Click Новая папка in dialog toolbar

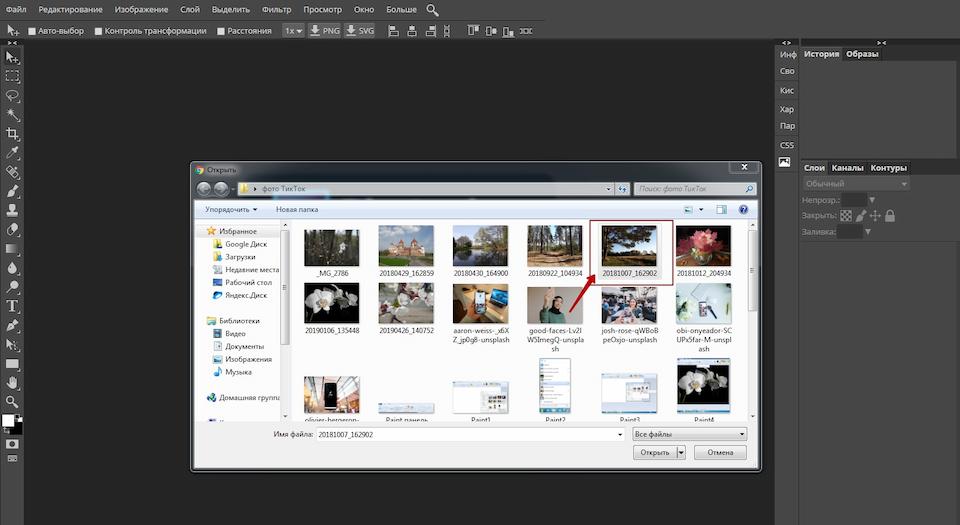coord(297,209)
